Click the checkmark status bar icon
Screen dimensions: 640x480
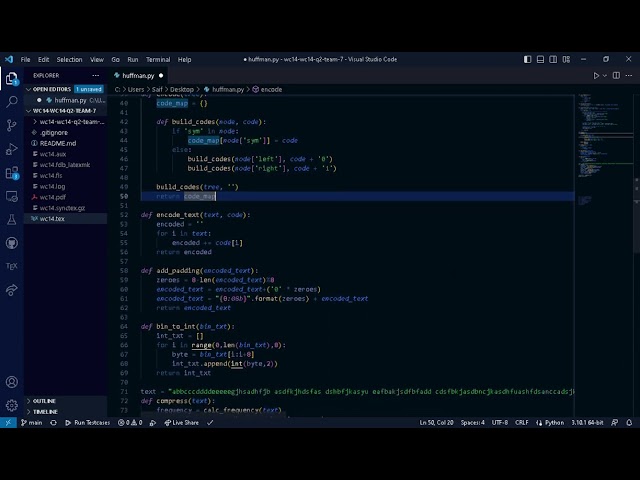point(210,422)
